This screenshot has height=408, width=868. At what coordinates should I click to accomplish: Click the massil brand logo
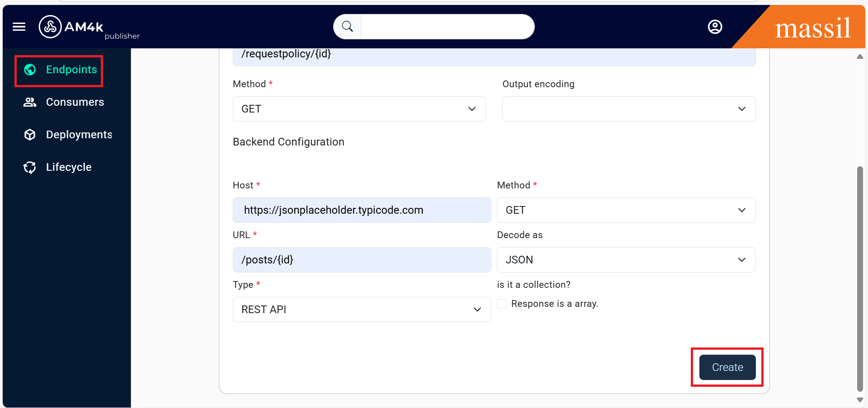click(812, 28)
